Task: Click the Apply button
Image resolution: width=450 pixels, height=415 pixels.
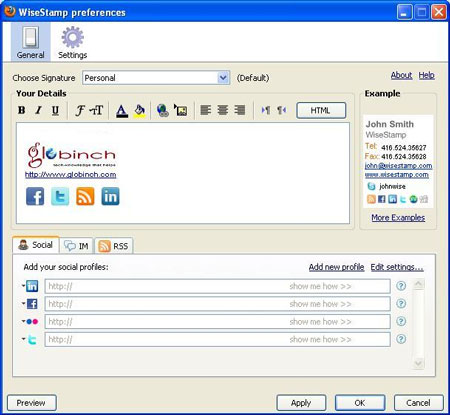Action: (301, 403)
